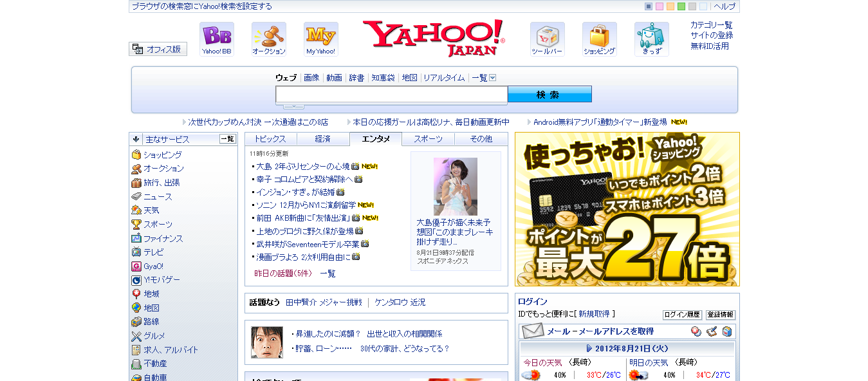Select the orange theme color swatch
The image size is (868, 381).
670,6
